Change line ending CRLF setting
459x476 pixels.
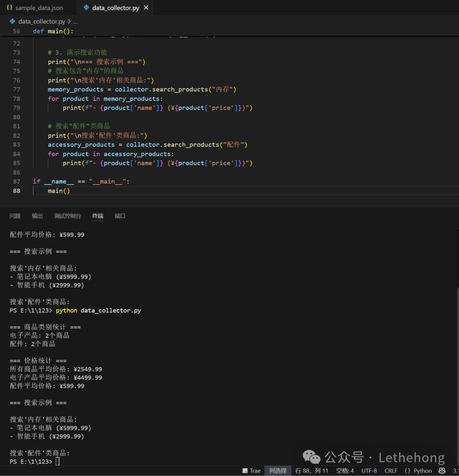coord(391,470)
